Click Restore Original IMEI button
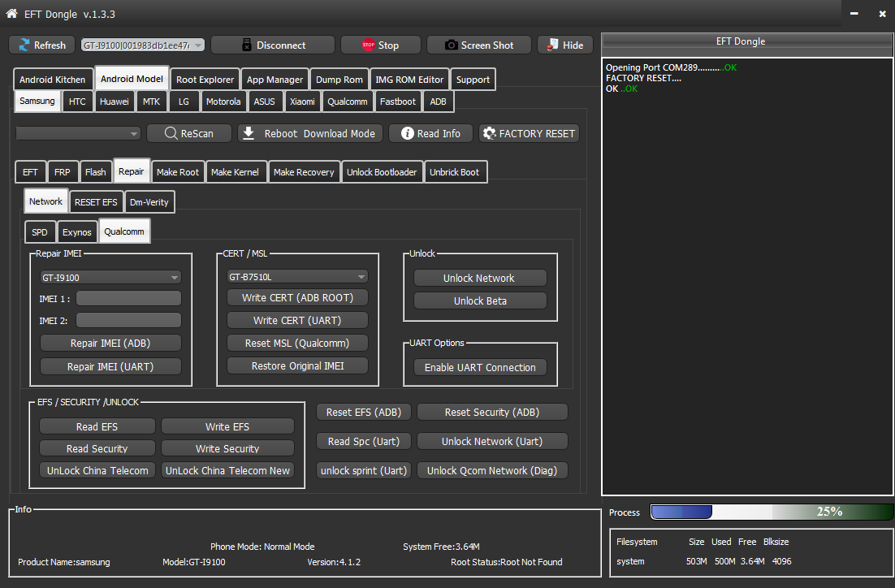The height and width of the screenshot is (588, 895). click(297, 366)
